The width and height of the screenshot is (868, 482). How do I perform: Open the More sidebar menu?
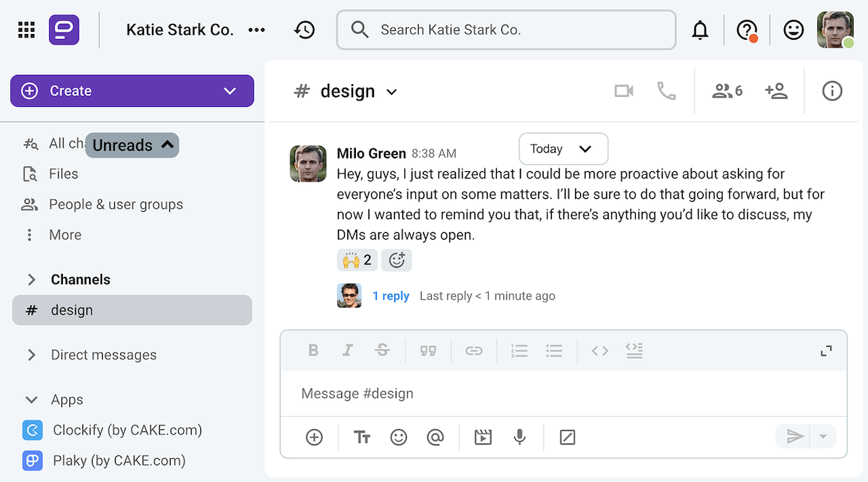pyautogui.click(x=65, y=234)
